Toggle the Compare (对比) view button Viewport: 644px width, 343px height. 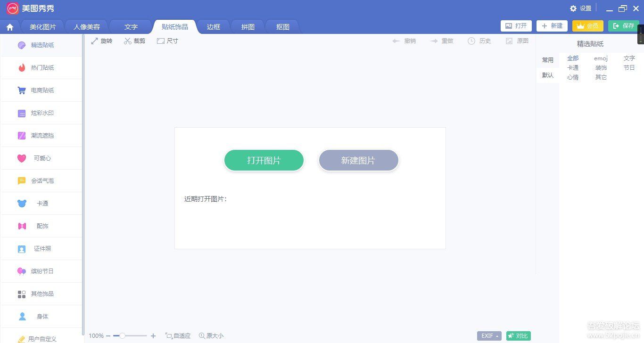[x=518, y=336]
